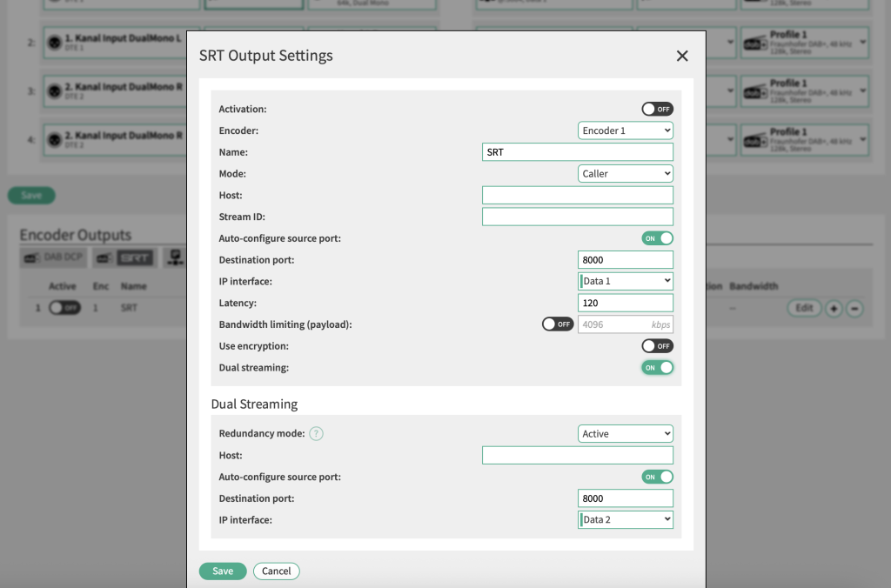Click the Redundancy mode help icon
The image size is (891, 588).
pos(317,433)
